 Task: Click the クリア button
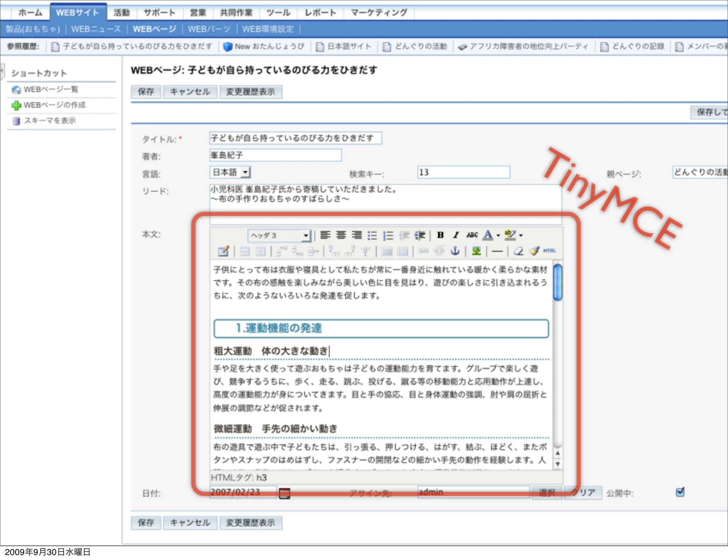tap(583, 492)
